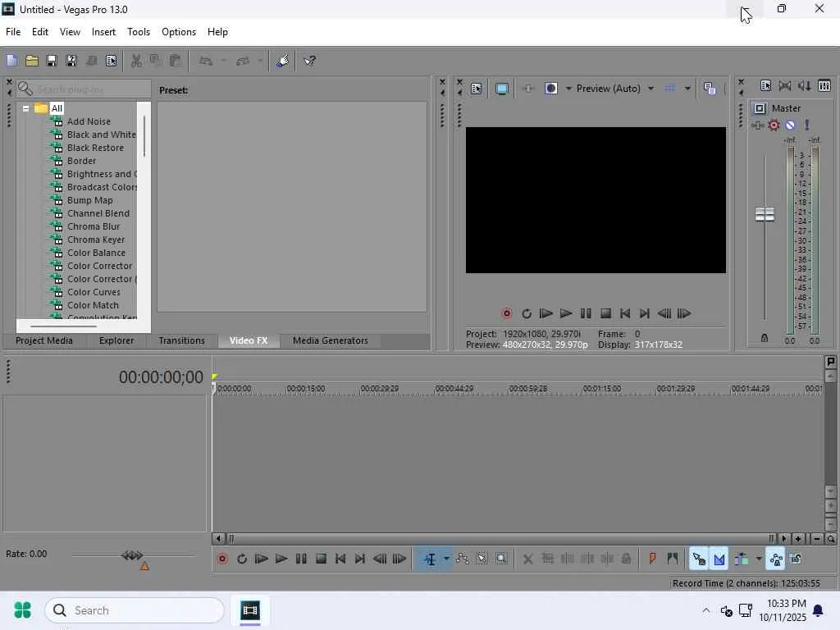840x630 pixels.
Task: Adjust the Master volume fader
Action: tap(765, 214)
